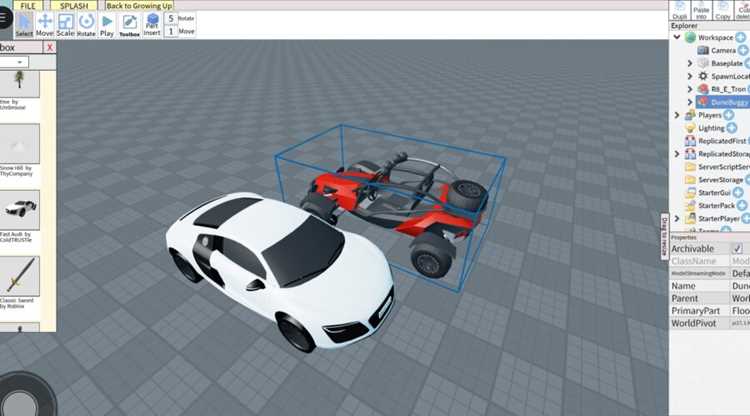Expand the DuneBuggy model node

(x=690, y=102)
